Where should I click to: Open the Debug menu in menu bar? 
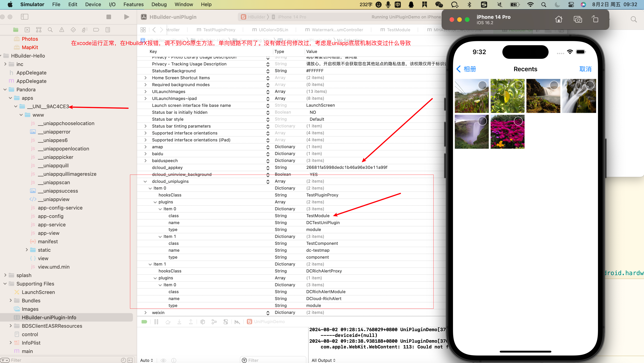click(x=159, y=4)
